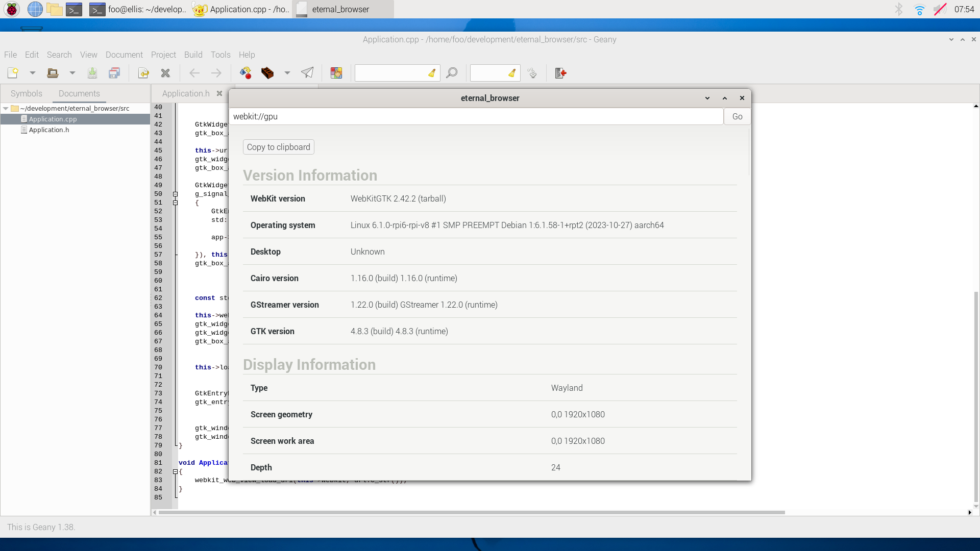Image resolution: width=980 pixels, height=551 pixels.
Task: Select Application.h in the documents list
Action: pos(48,130)
